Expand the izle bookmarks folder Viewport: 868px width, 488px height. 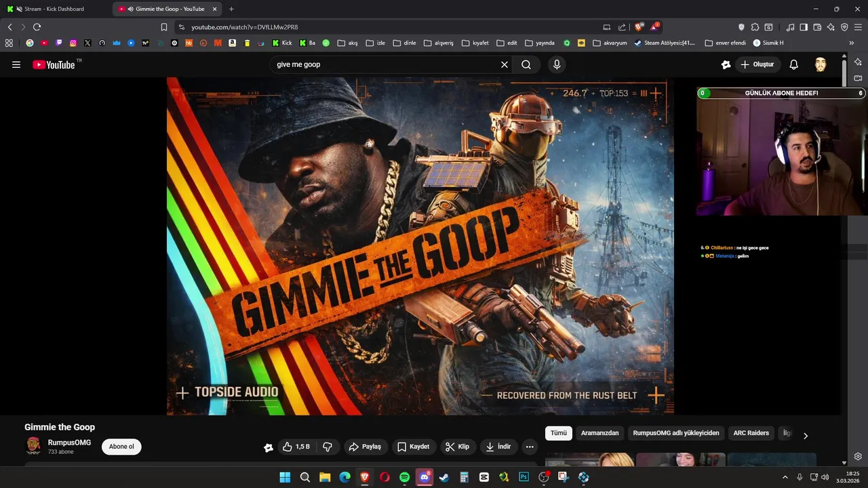pyautogui.click(x=376, y=43)
